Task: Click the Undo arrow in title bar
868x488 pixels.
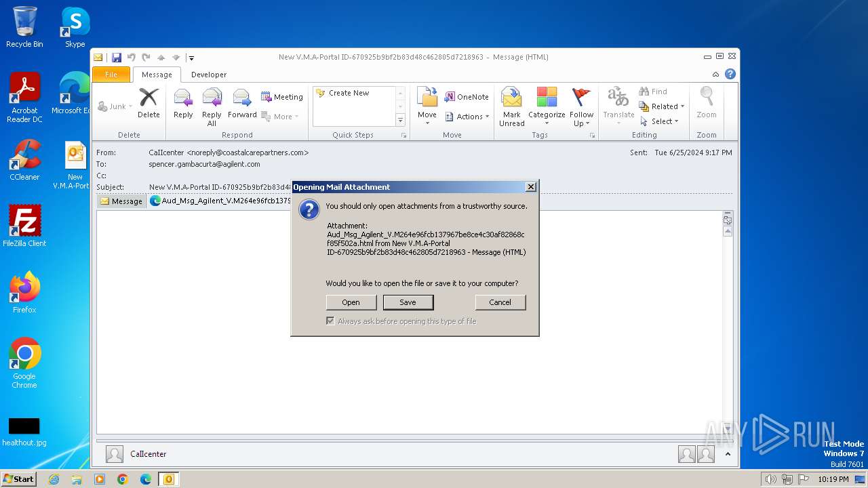Action: coord(132,58)
